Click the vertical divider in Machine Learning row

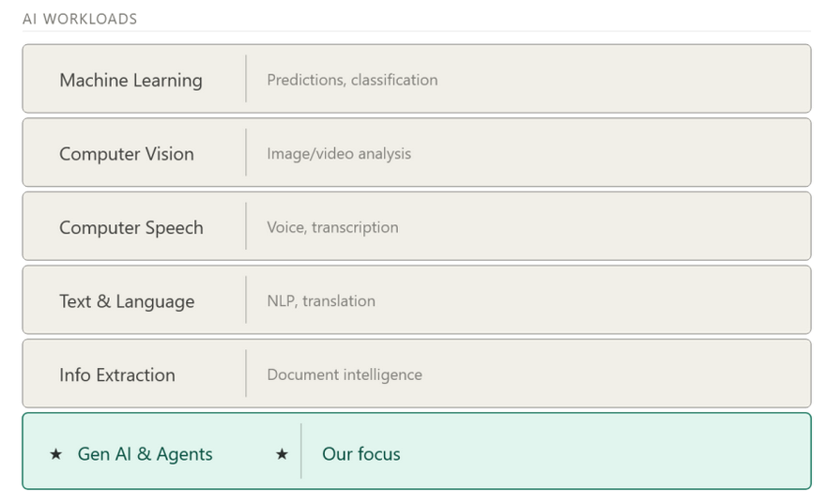246,79
